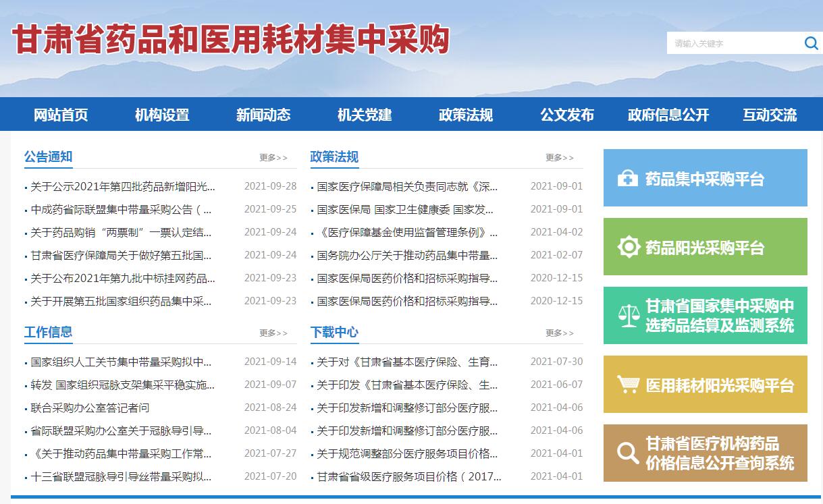Click the gear icon on 药品阳光采购平台
823x504 pixels.
click(629, 247)
